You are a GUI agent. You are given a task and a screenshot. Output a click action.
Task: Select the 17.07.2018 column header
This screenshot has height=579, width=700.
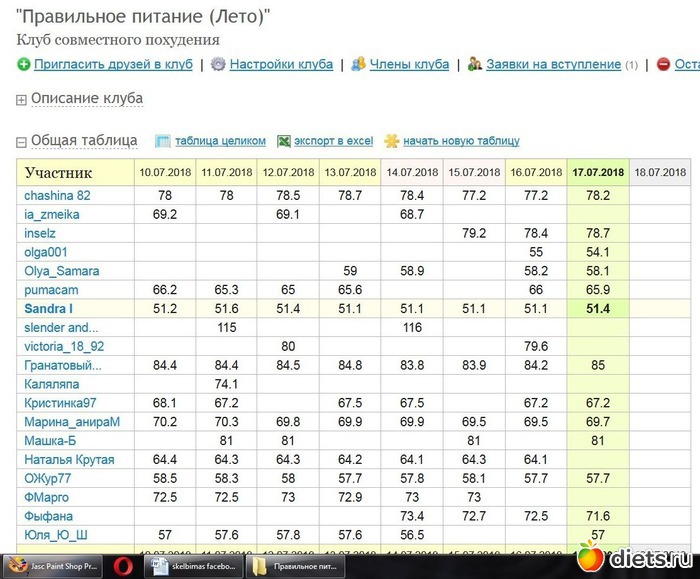(x=598, y=172)
